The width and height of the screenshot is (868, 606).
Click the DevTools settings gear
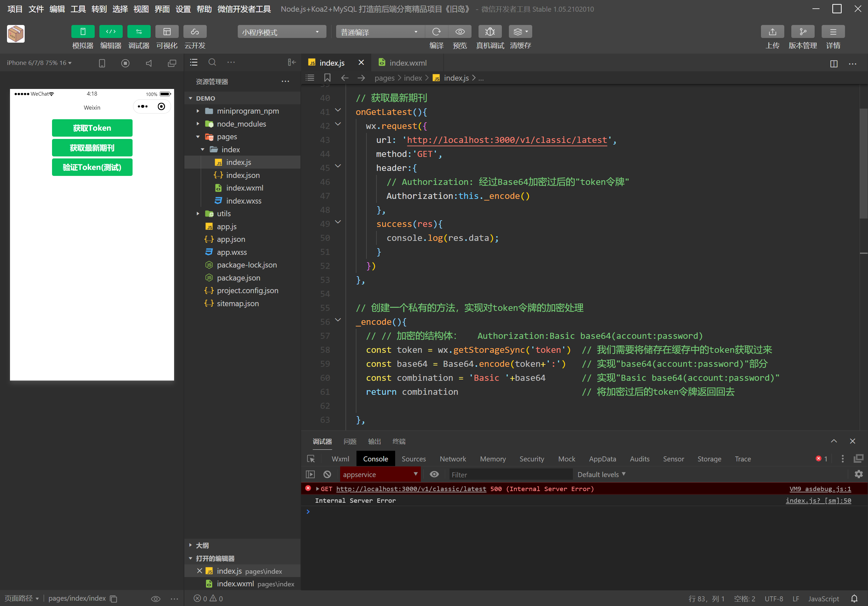click(858, 474)
